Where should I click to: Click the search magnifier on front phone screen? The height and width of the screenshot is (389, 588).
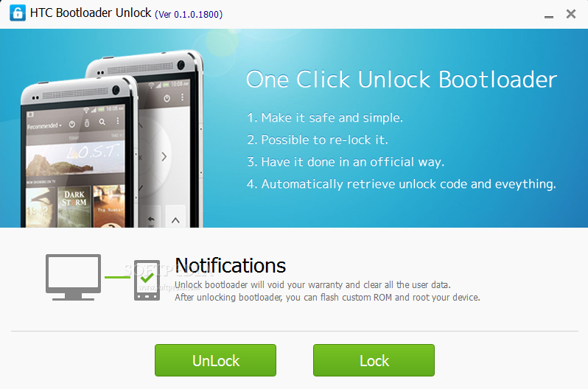pos(102,122)
